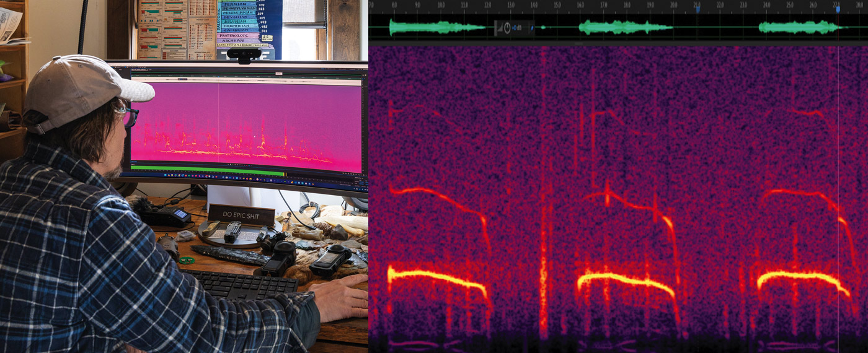
Task: Grab the HUD's left drag handle
Action: 495,28
